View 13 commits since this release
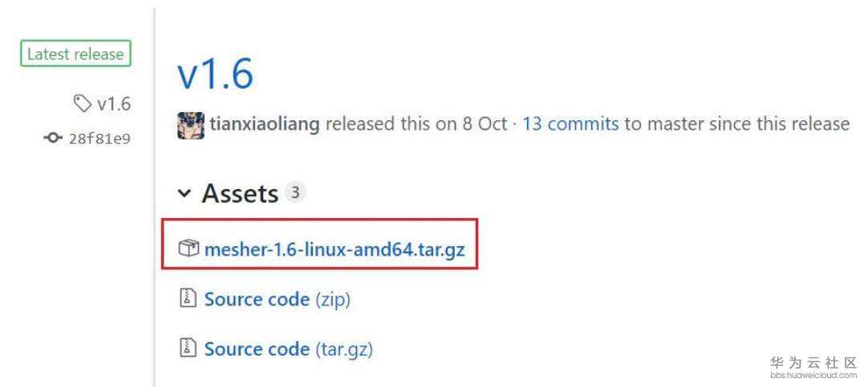 pyautogui.click(x=570, y=124)
